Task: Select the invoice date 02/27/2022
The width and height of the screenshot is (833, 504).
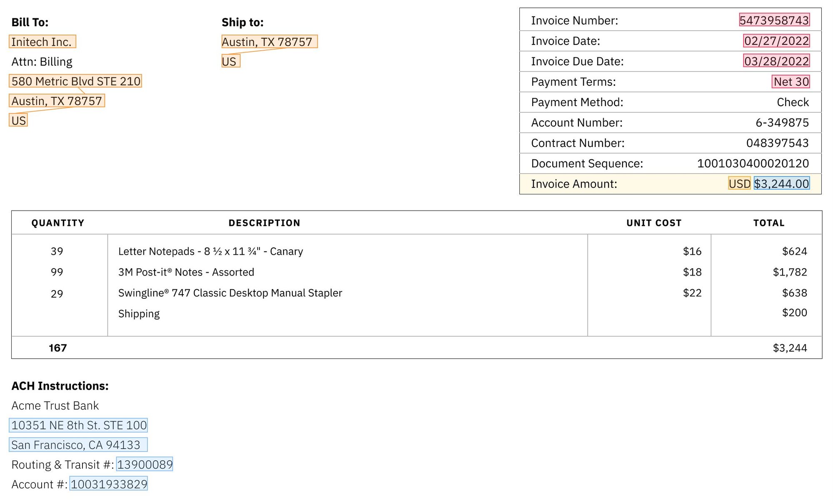Action: tap(776, 40)
